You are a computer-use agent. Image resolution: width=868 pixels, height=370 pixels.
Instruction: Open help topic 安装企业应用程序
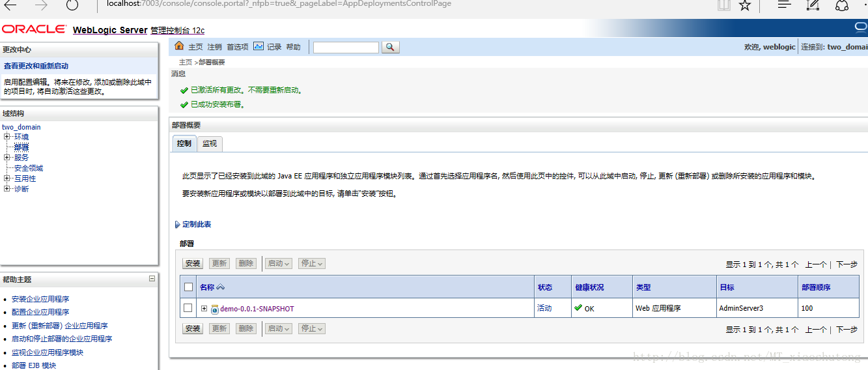click(x=40, y=299)
